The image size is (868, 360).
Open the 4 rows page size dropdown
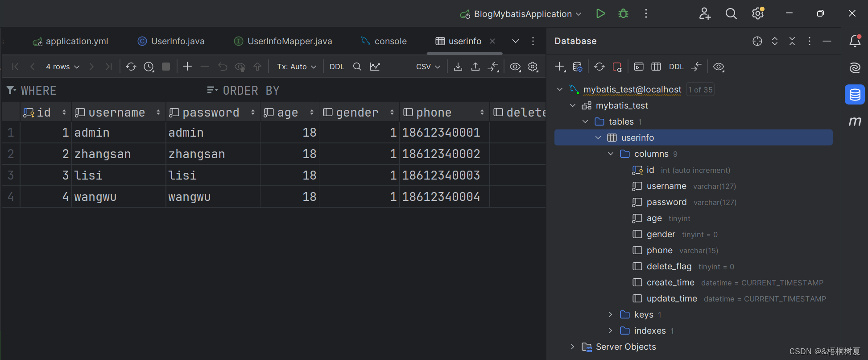tap(62, 67)
